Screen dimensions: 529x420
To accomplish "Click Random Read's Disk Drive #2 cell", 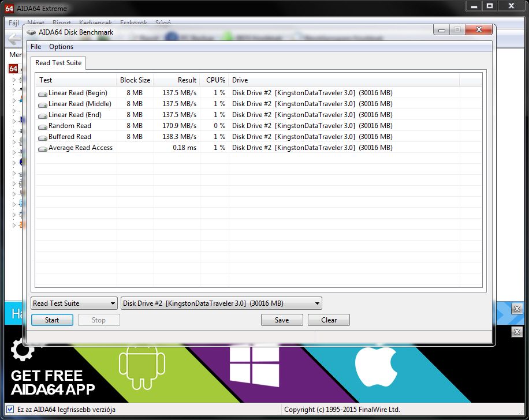I will (312, 126).
